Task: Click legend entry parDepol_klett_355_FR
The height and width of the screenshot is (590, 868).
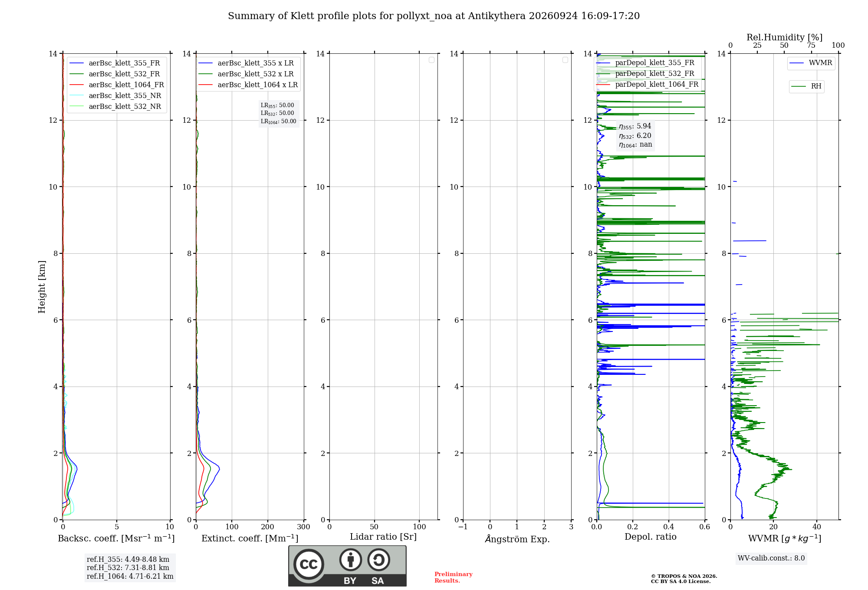Action: (645, 62)
